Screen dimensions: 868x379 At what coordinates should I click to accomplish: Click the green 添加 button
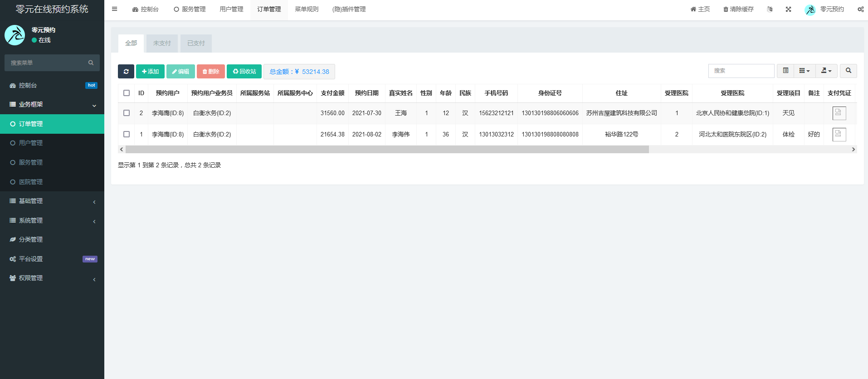150,72
